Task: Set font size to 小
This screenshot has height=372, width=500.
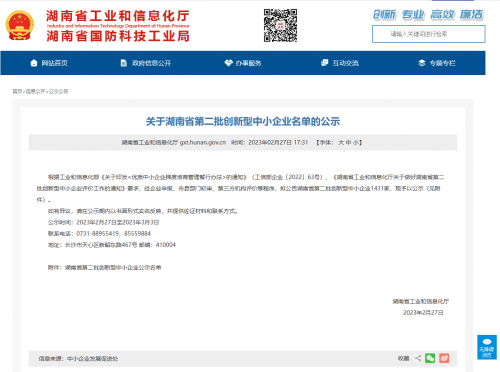Action: click(356, 143)
